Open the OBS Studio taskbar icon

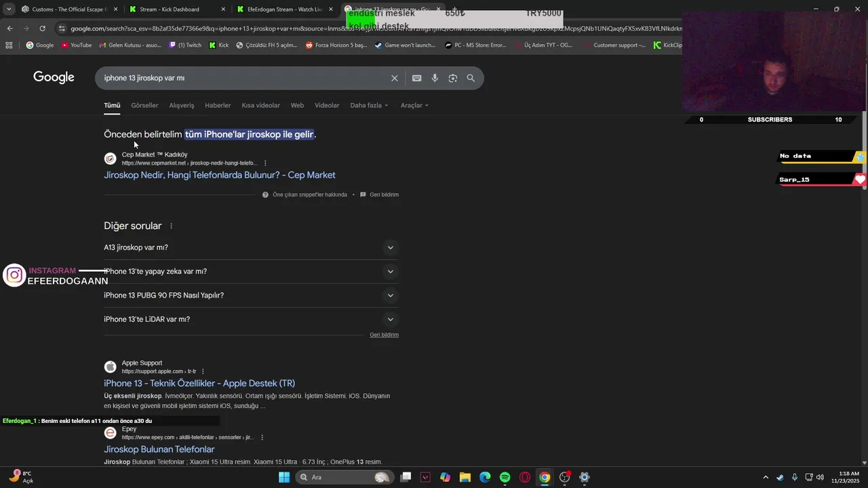click(564, 477)
